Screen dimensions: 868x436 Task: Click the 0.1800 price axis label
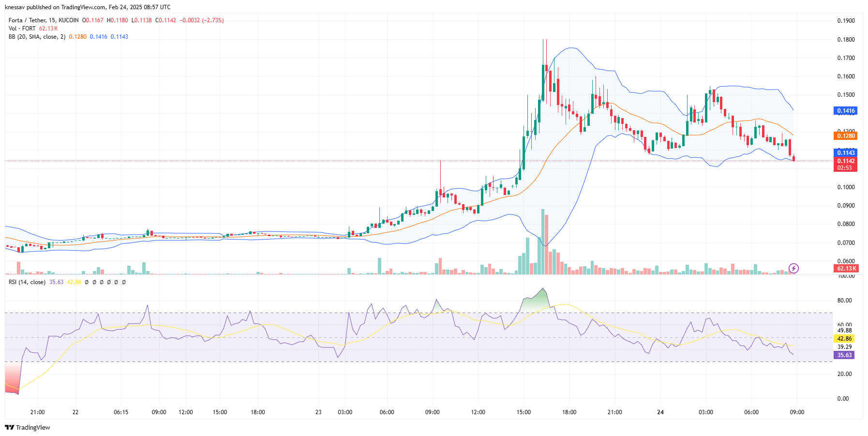pyautogui.click(x=846, y=40)
